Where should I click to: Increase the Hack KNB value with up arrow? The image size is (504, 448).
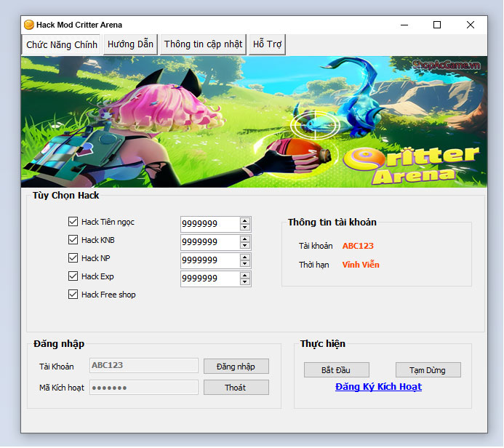click(245, 239)
